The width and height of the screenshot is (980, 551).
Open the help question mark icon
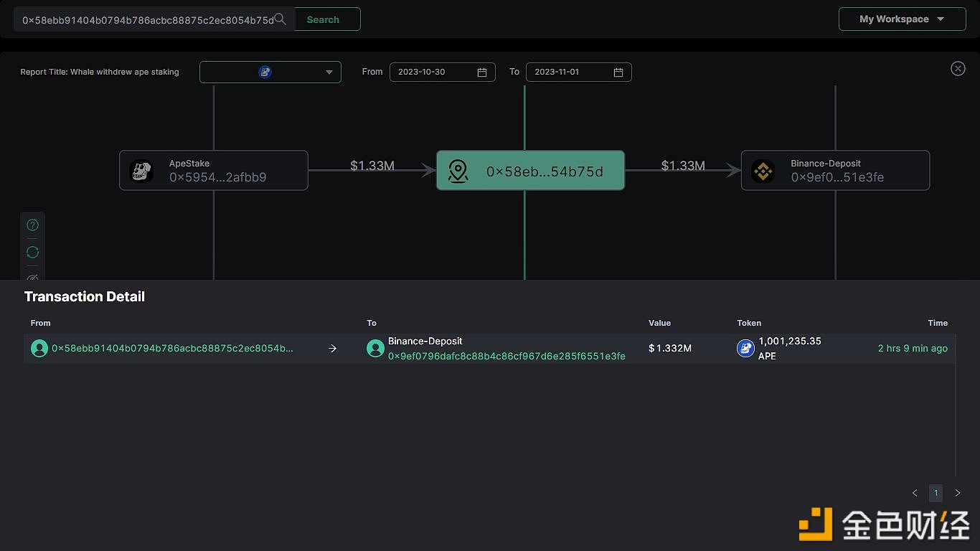tap(32, 225)
